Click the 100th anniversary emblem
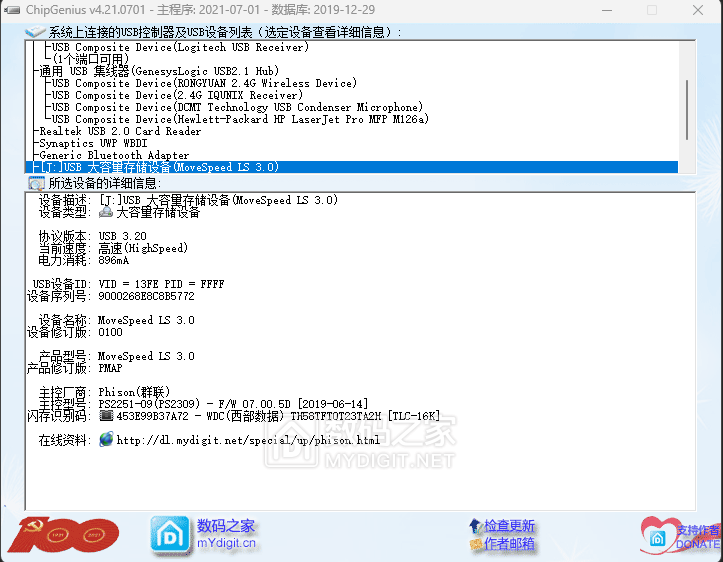This screenshot has width=723, height=562. (x=64, y=535)
